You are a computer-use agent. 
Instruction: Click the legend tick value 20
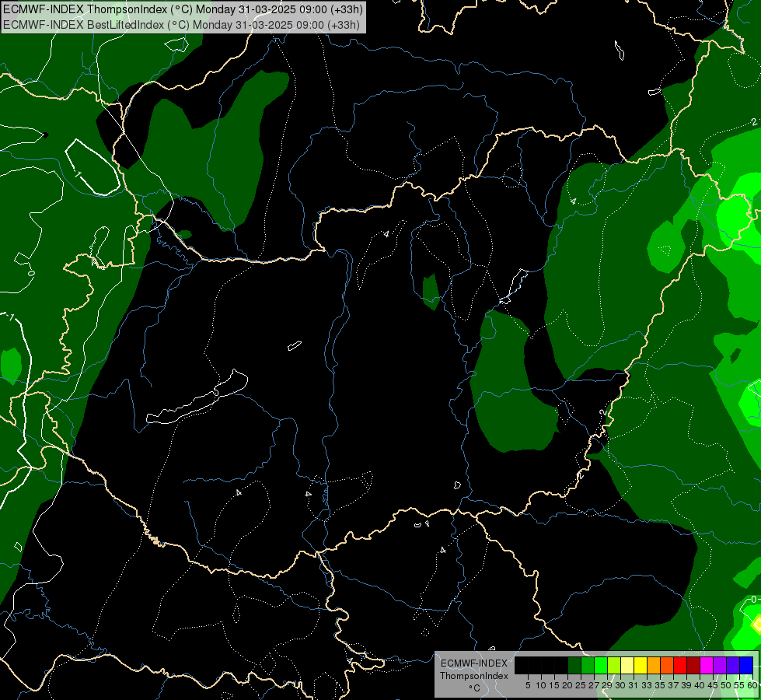(567, 685)
